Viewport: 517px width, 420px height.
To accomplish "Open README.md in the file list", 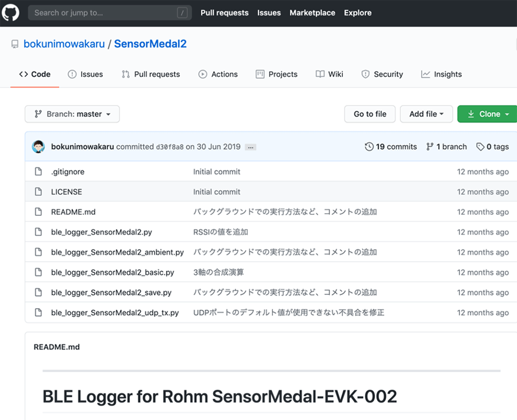I will pyautogui.click(x=73, y=212).
